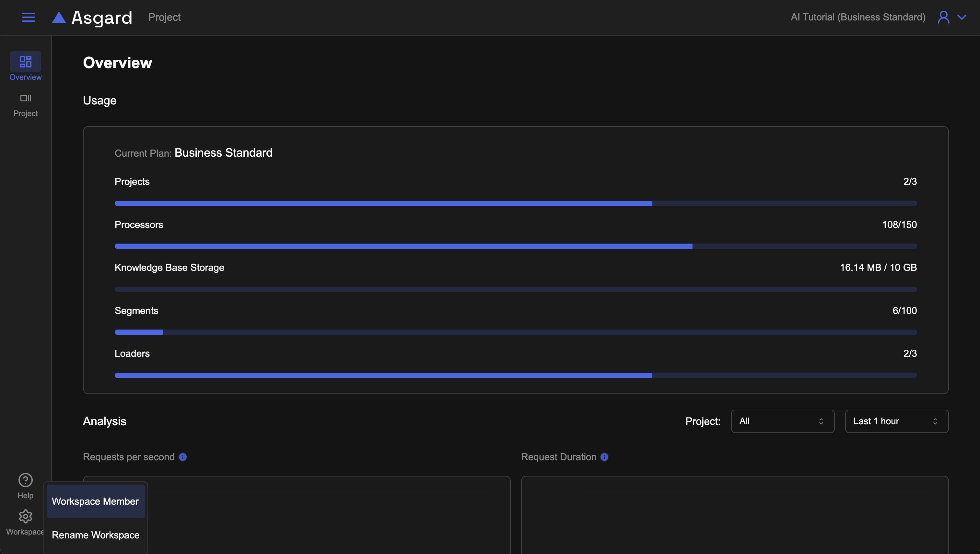Open the Project sidebar icon
980x554 pixels.
coord(26,98)
